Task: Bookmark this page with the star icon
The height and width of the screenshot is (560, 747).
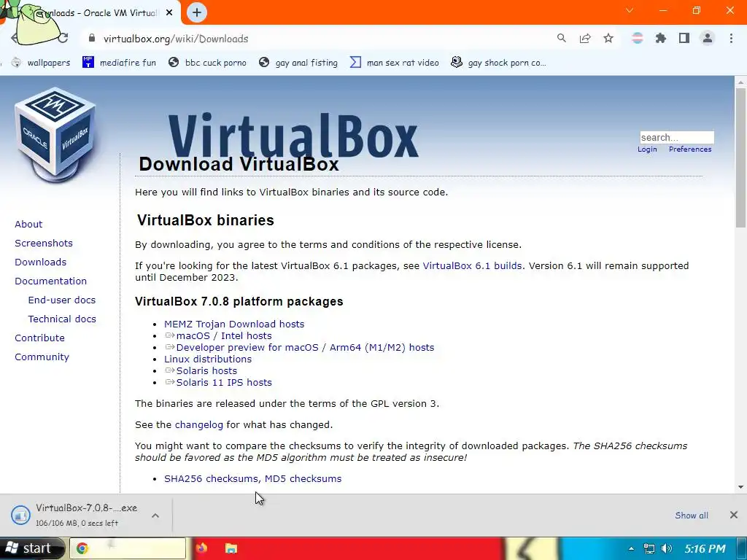Action: pyautogui.click(x=608, y=38)
